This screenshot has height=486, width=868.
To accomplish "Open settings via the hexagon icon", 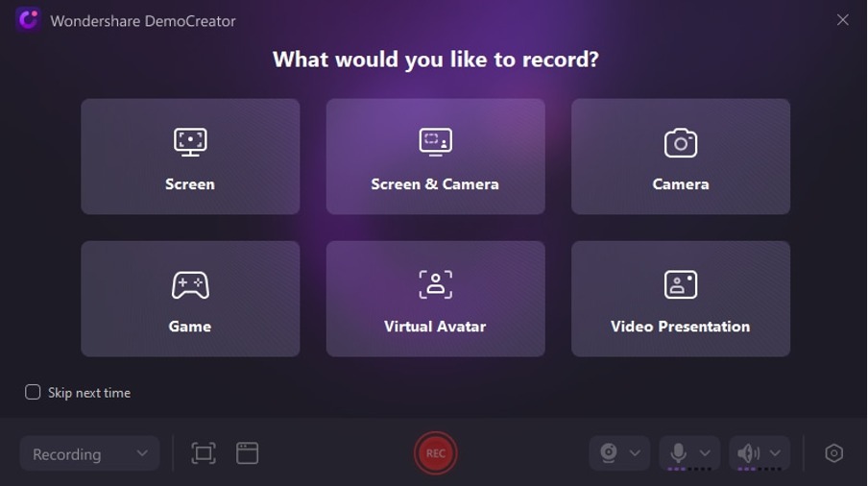I will point(833,453).
